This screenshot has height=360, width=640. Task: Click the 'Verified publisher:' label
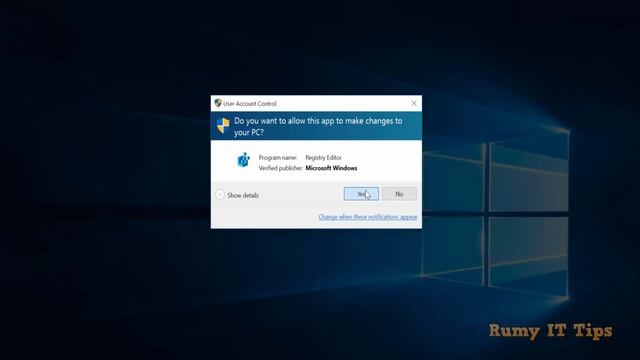coord(280,168)
